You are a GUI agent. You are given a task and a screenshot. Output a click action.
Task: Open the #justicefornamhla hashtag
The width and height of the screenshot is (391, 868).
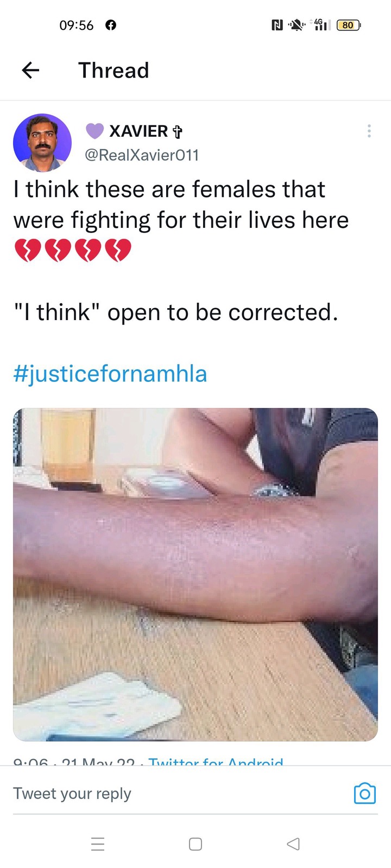click(110, 374)
